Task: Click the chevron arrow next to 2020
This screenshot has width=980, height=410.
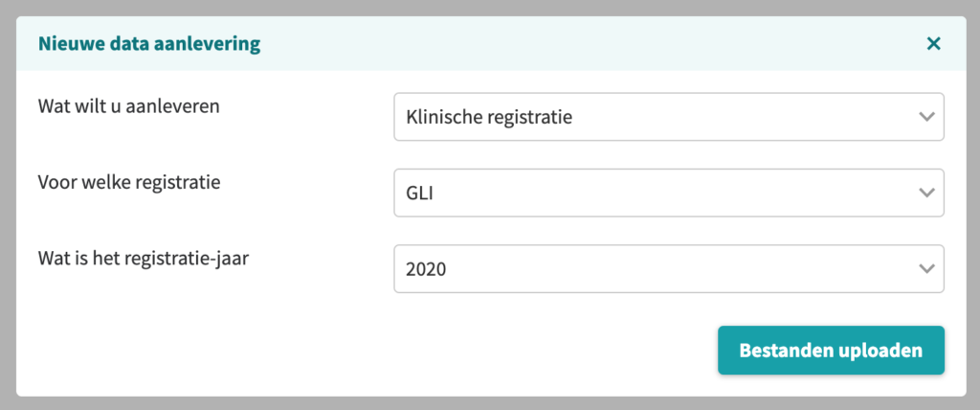Action: pos(926,268)
